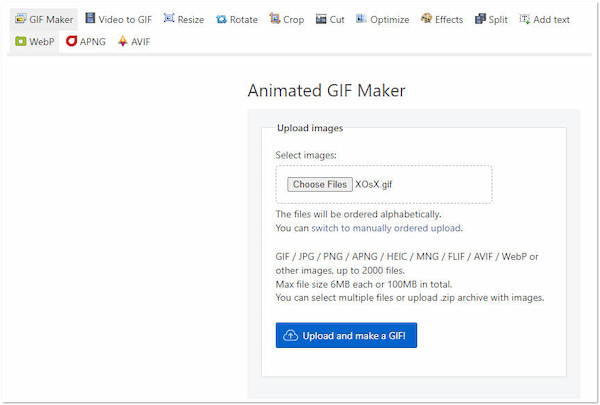The height and width of the screenshot is (405, 600).
Task: Click the Add text icon
Action: [x=525, y=19]
